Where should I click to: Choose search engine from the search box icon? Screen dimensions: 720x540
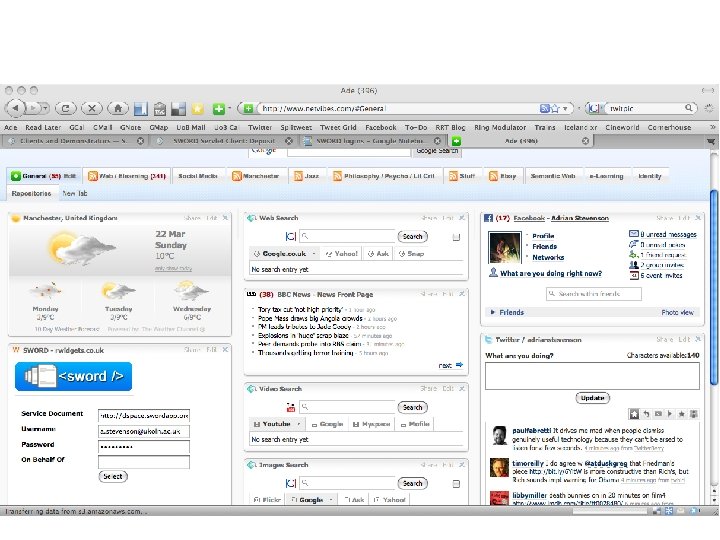[x=594, y=108]
